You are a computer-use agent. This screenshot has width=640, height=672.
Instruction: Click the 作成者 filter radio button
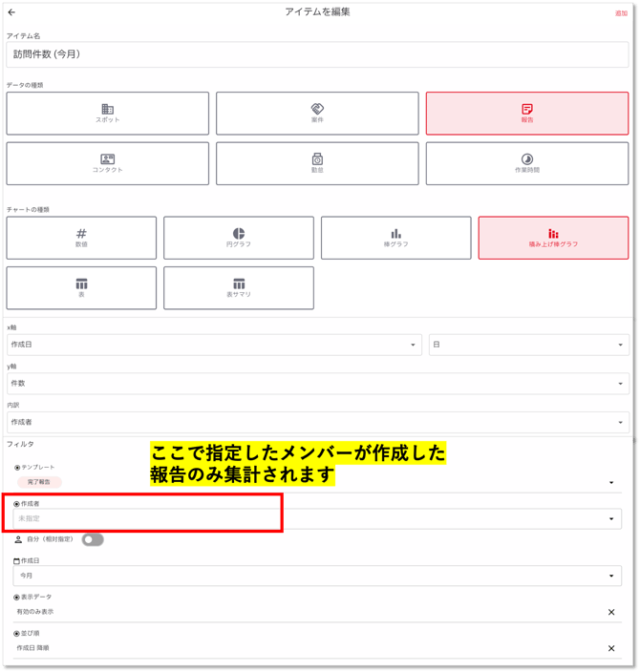pos(17,503)
